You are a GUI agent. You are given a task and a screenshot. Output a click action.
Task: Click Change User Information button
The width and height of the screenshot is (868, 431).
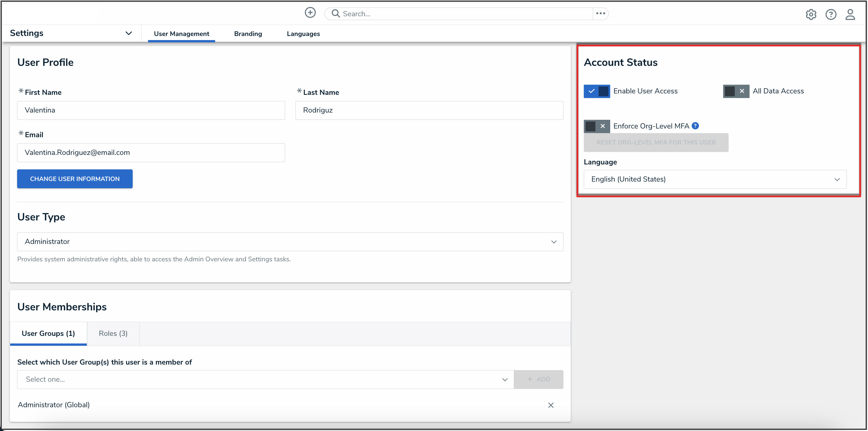[x=75, y=179]
